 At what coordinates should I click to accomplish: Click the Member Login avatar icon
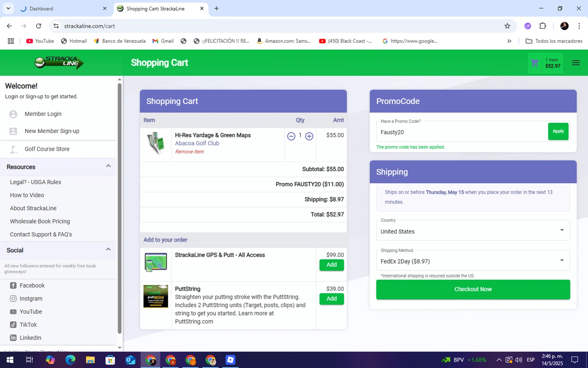[13, 114]
